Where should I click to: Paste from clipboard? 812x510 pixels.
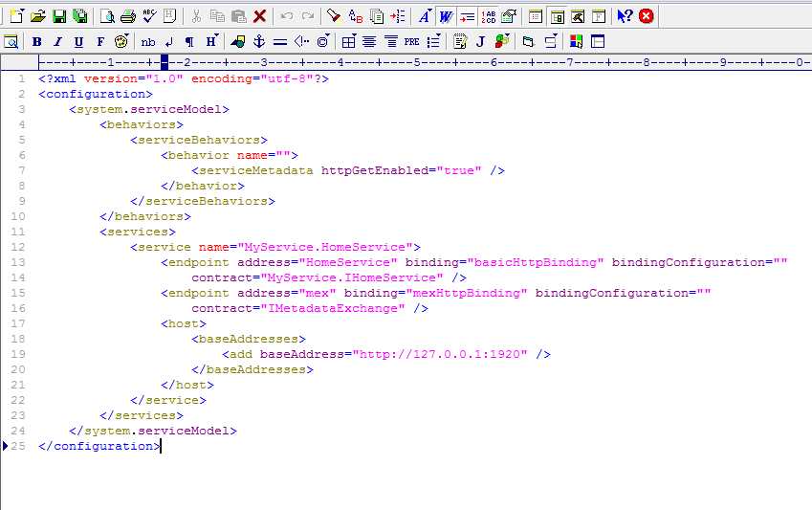[238, 16]
